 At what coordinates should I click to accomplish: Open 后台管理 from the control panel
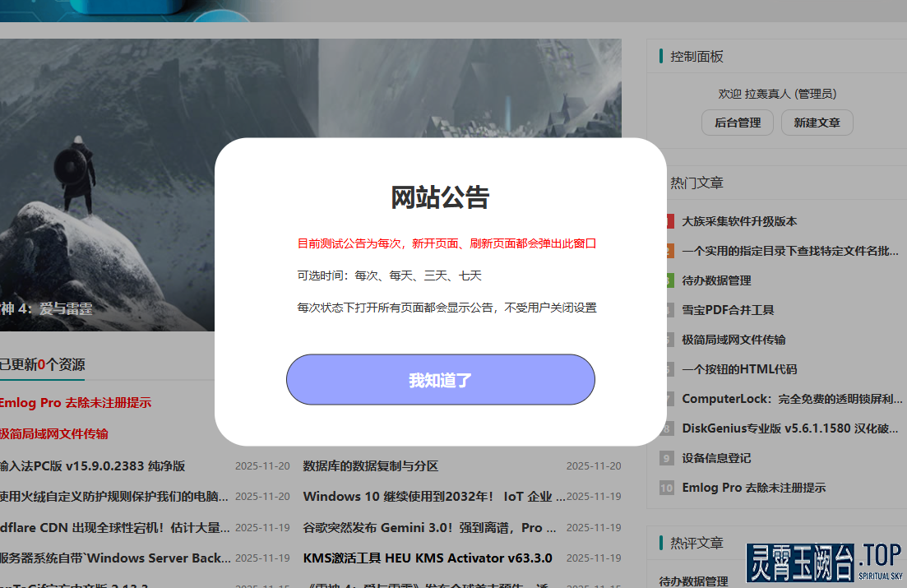pyautogui.click(x=737, y=123)
